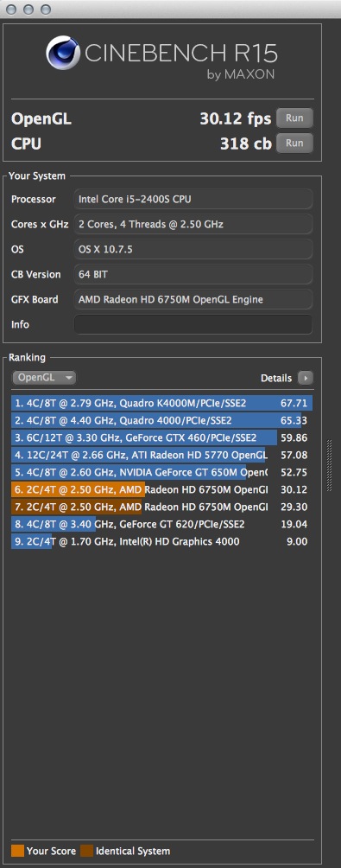This screenshot has width=341, height=868.
Task: Click the panel resize grip handle
Action: click(x=330, y=465)
